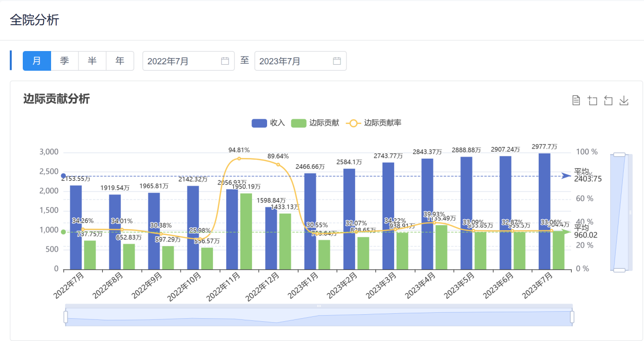The image size is (644, 341).
Task: Click left handle of horizontal zoom slider
Action: (x=66, y=317)
